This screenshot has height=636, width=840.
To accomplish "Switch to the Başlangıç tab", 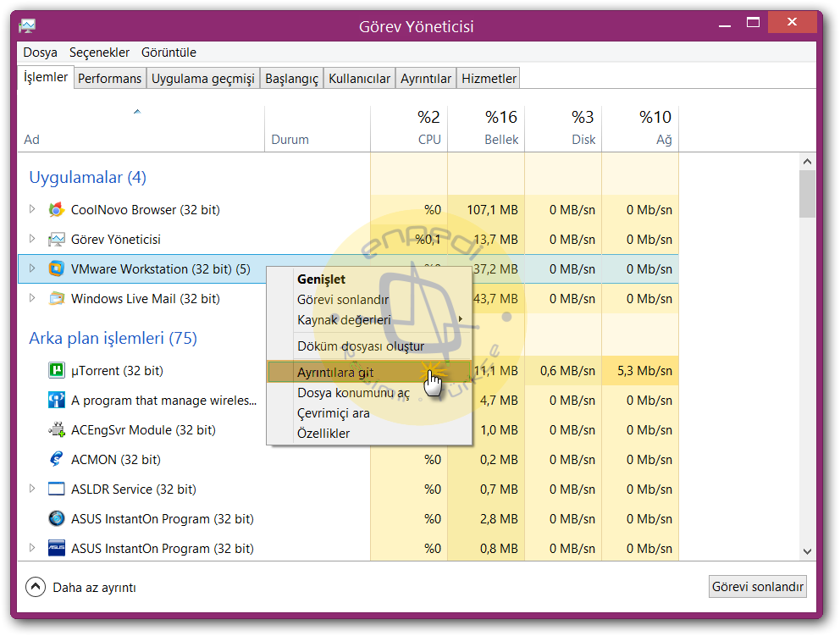I will (292, 78).
